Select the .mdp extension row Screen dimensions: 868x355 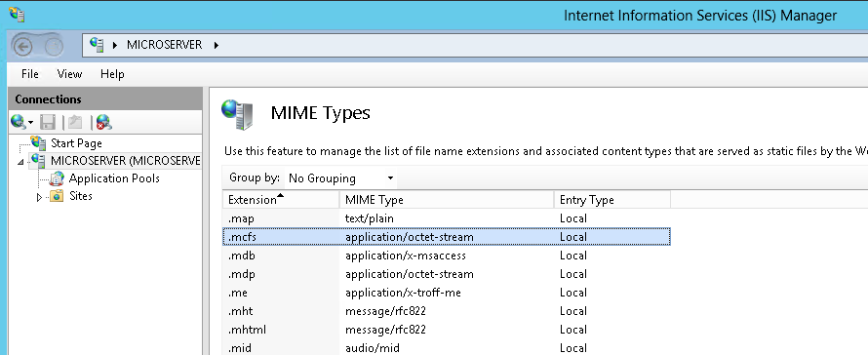pos(446,274)
